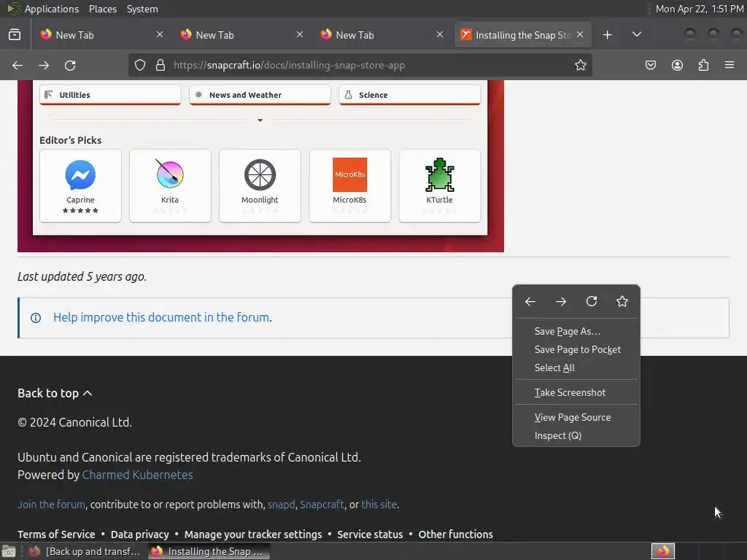Click the this site footer link
Image resolution: width=747 pixels, height=560 pixels.
tap(379, 505)
